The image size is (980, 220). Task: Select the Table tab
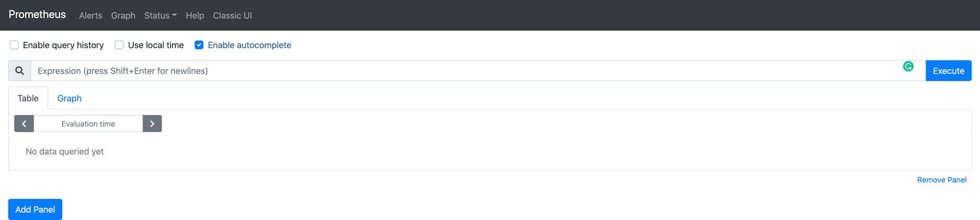[28, 98]
